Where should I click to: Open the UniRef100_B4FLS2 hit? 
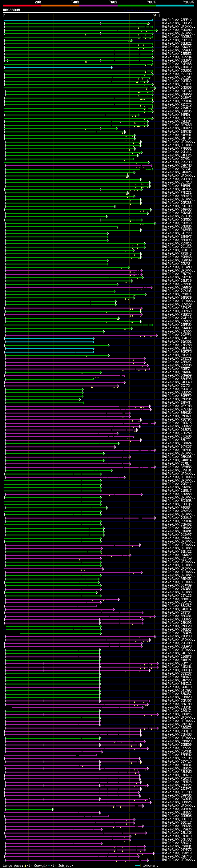(x=177, y=348)
